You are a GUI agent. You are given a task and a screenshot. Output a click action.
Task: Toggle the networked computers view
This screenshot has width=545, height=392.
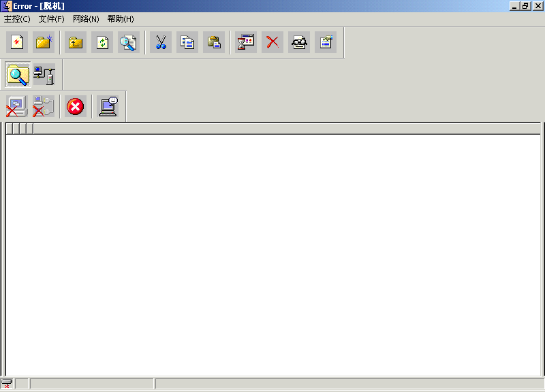pos(44,74)
